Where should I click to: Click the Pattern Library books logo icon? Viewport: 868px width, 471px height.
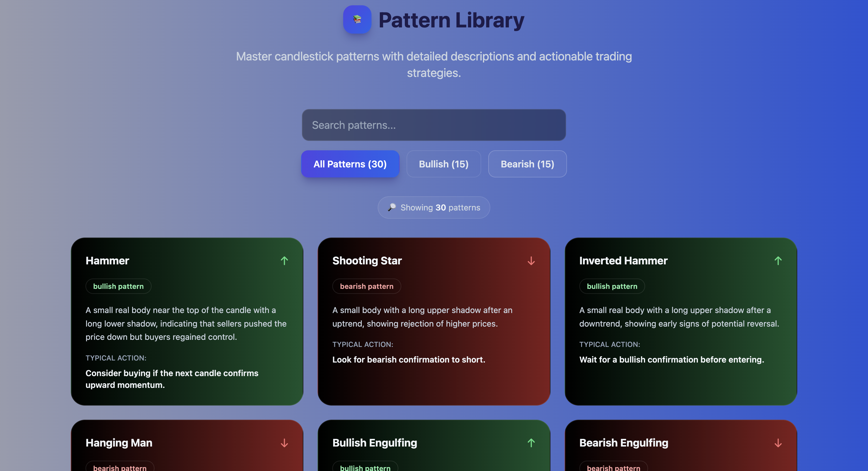357,19
